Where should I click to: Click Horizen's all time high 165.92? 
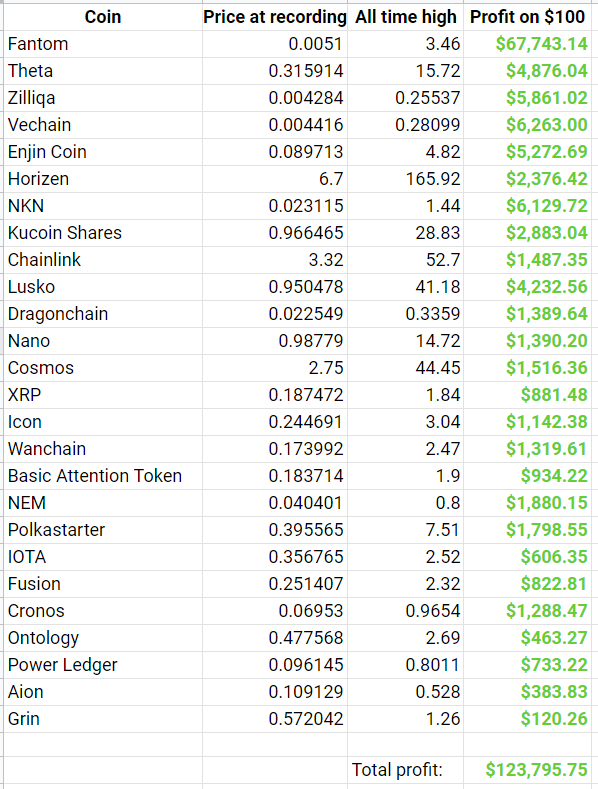click(405, 179)
